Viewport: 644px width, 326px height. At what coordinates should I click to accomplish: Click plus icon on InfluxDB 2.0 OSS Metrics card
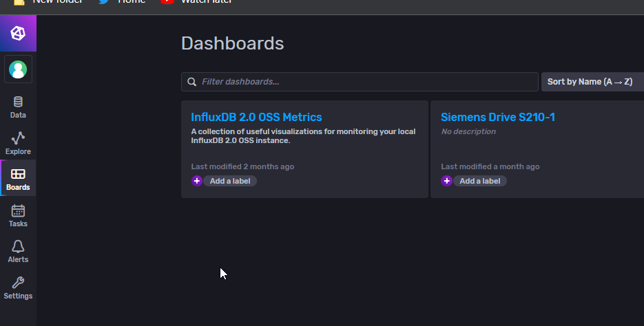pyautogui.click(x=197, y=181)
